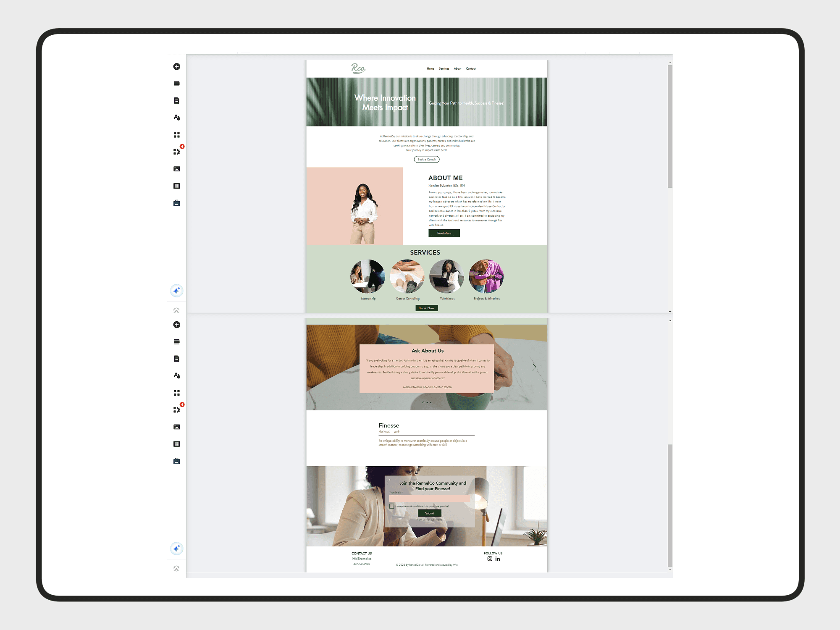This screenshot has height=630, width=840.
Task: Launch the AI sparkle assistant in the upper sidebar
Action: coord(176,290)
